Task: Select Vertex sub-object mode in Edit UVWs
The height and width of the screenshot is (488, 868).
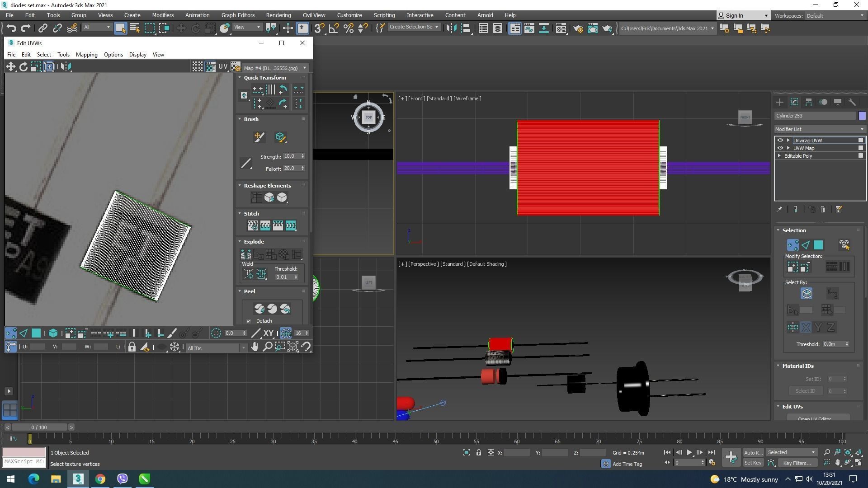Action: [10, 333]
